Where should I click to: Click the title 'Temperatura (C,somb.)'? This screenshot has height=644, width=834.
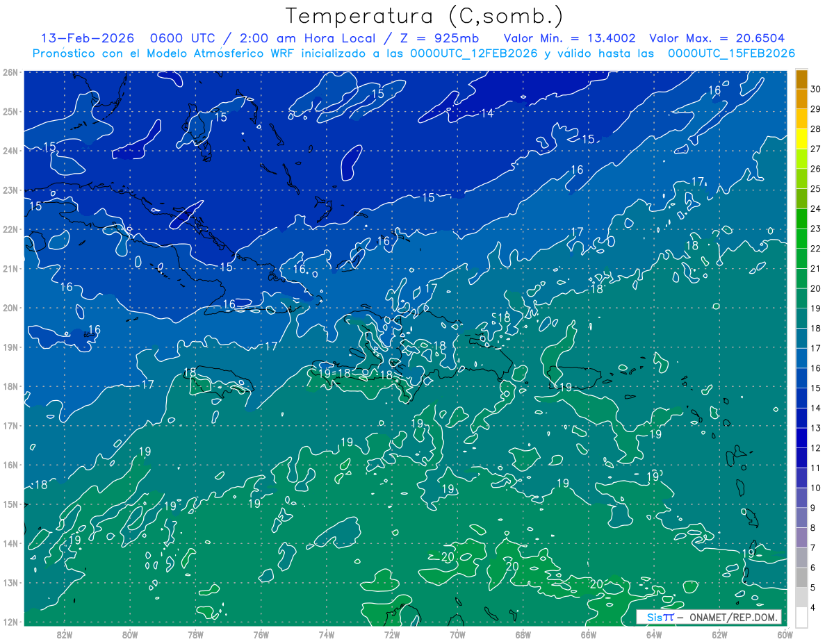click(425, 16)
